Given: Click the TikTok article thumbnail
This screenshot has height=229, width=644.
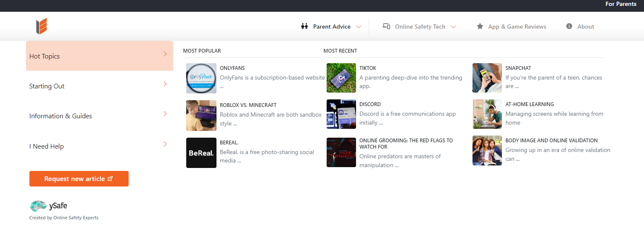Looking at the screenshot, I should click(341, 78).
